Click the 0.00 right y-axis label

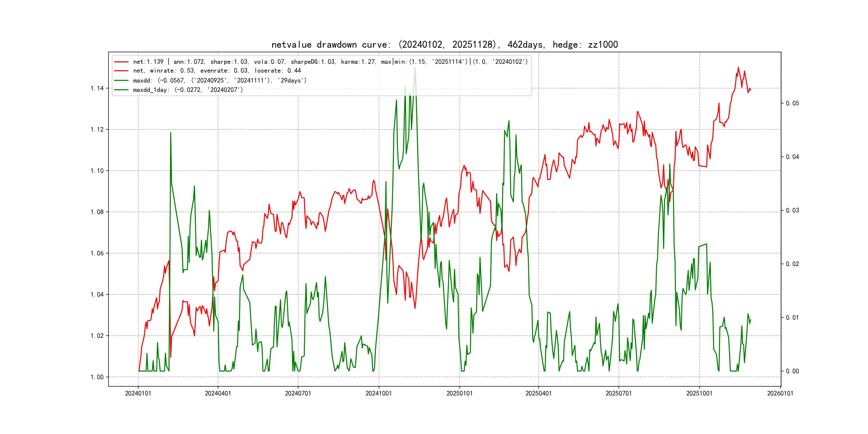click(792, 371)
